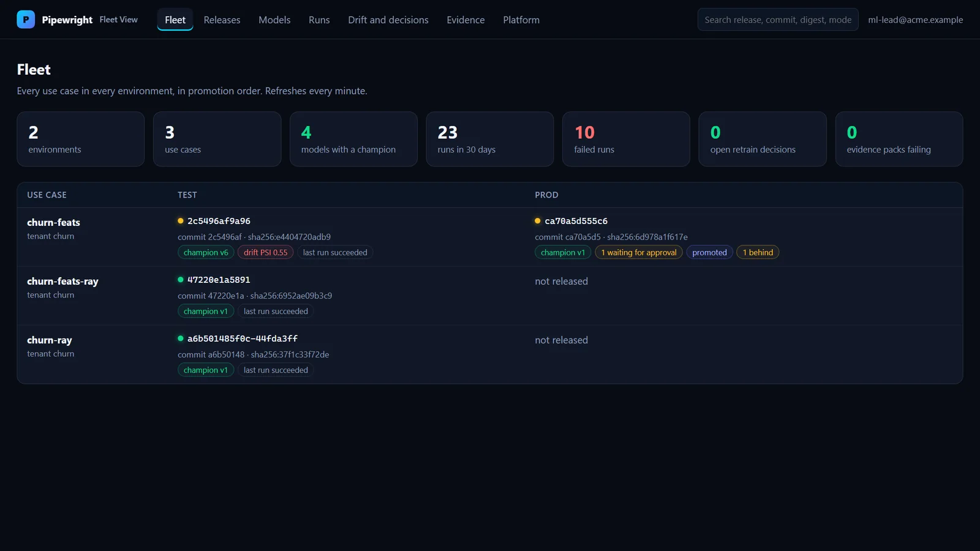The image size is (980, 551).
Task: Click the champion v6 badge
Action: [x=206, y=252]
